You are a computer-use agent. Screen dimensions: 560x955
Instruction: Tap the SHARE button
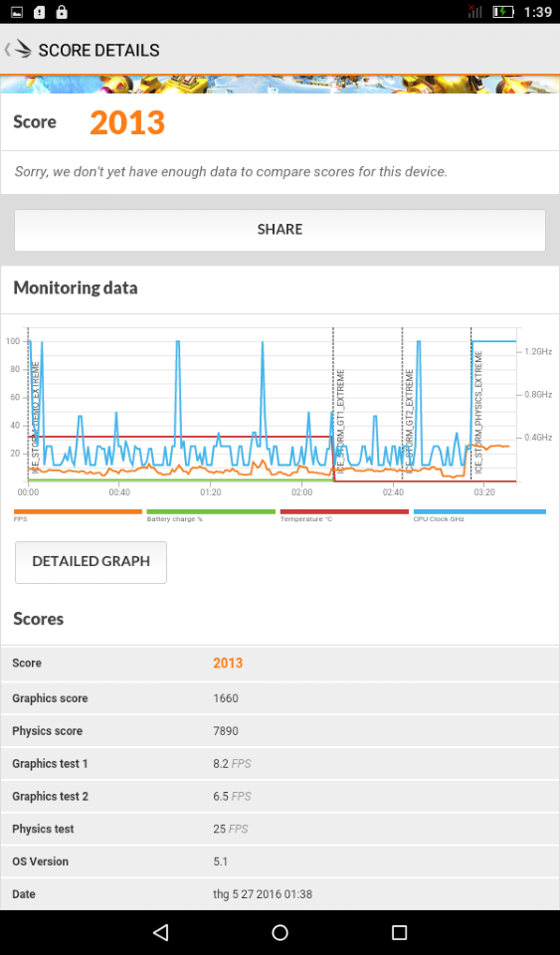280,230
